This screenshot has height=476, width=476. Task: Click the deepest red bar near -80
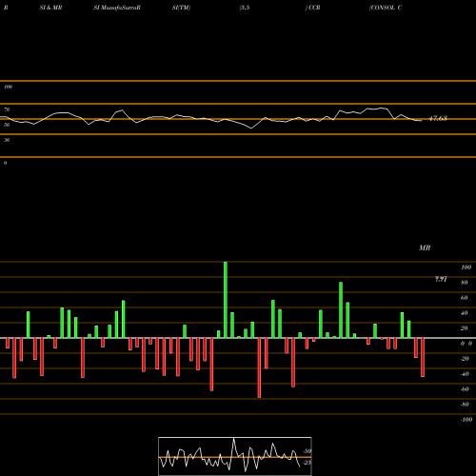click(259, 367)
